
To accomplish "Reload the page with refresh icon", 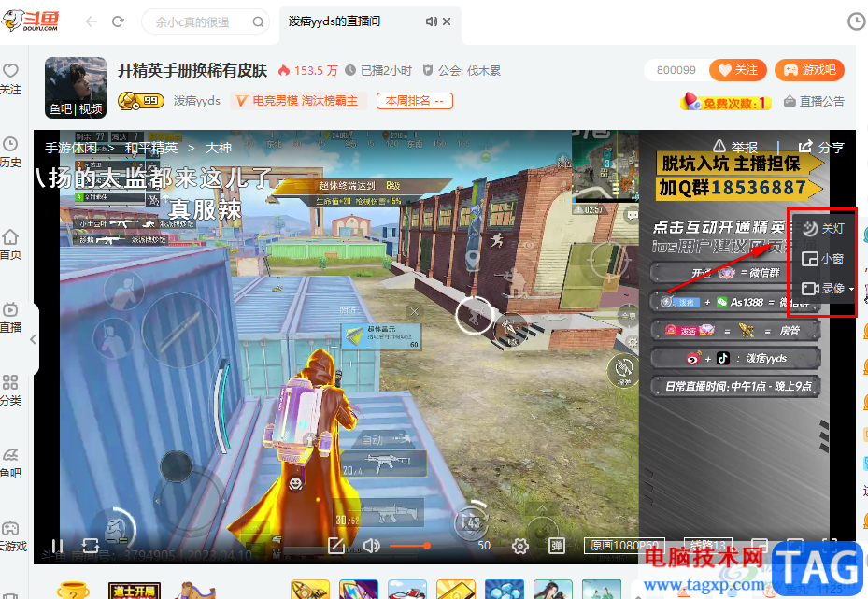I will coord(118,21).
